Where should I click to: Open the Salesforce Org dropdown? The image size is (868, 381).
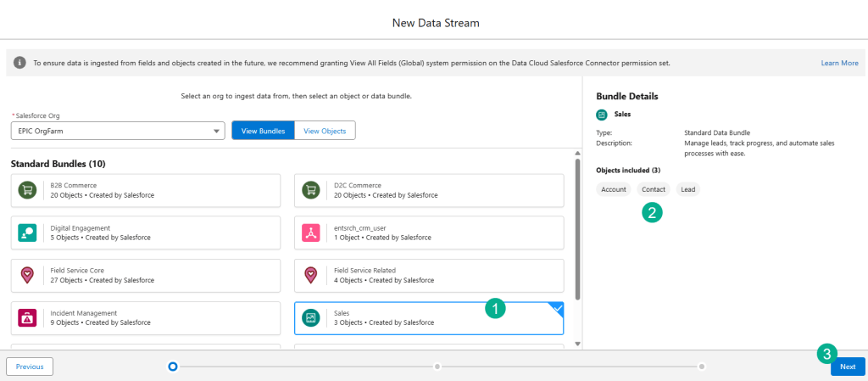pos(118,131)
